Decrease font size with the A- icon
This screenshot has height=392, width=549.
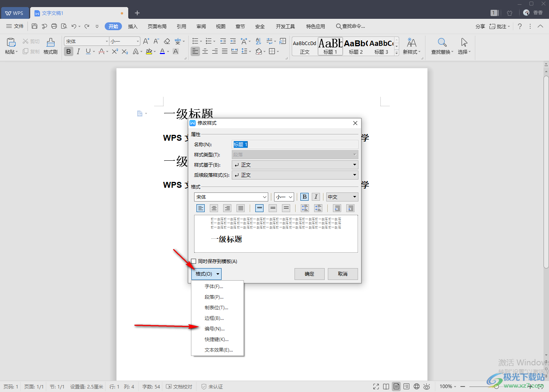click(x=156, y=41)
